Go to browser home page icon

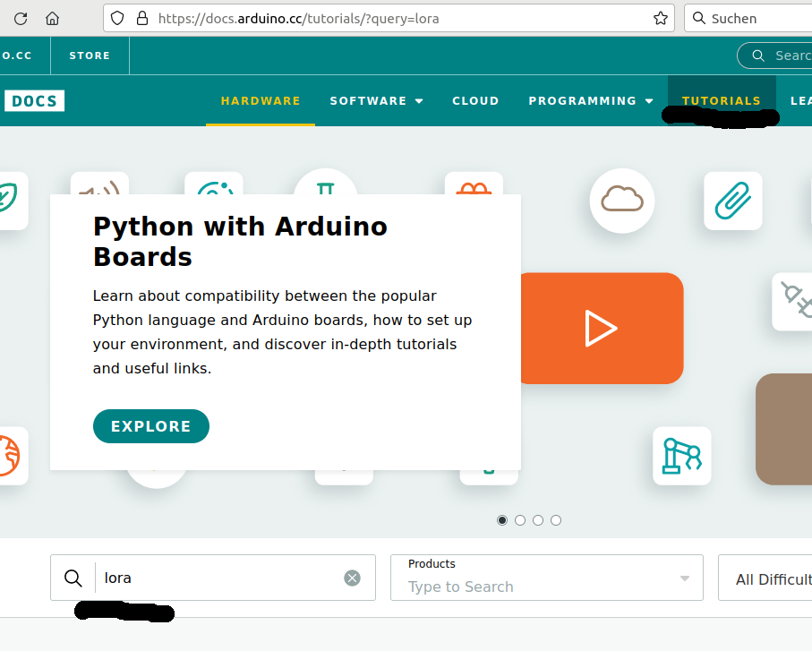pyautogui.click(x=52, y=18)
